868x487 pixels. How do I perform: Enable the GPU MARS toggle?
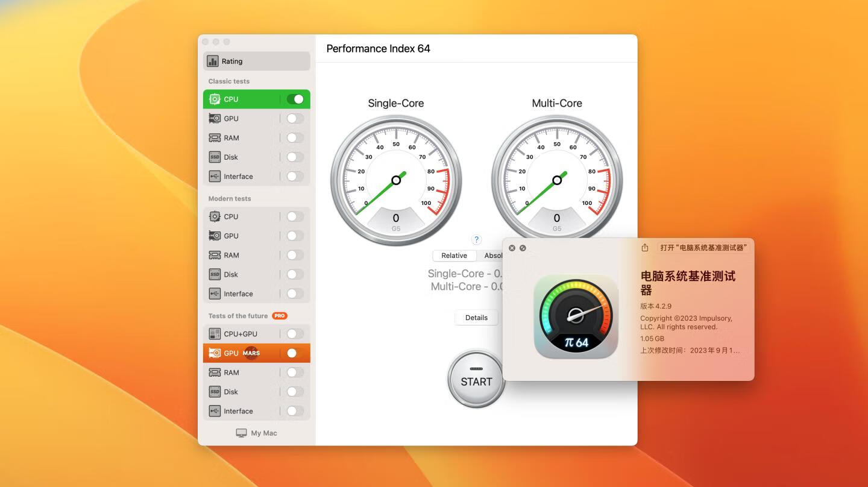pyautogui.click(x=295, y=353)
